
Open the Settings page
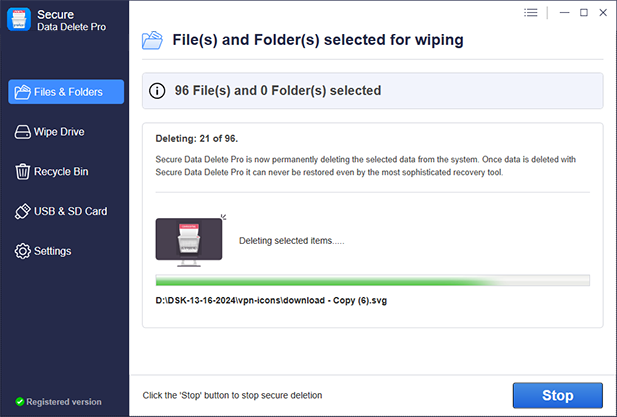point(52,251)
